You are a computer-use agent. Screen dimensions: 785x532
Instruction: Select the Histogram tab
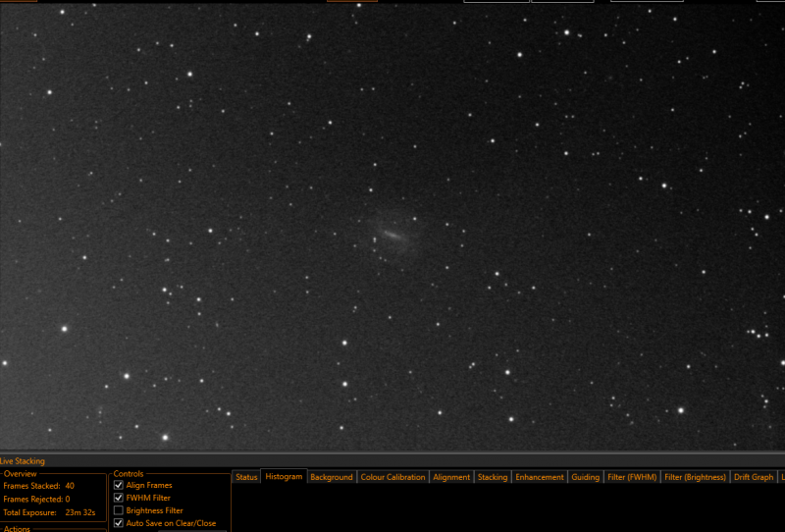[x=284, y=476]
